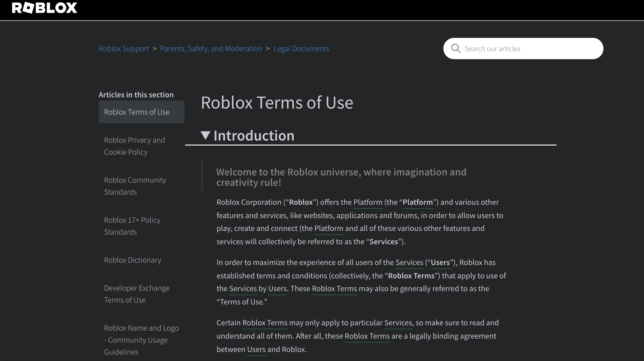Screen dimensions: 644x361
Task: Expand the Legal Documents breadcrumb dropdown
Action: [301, 48]
